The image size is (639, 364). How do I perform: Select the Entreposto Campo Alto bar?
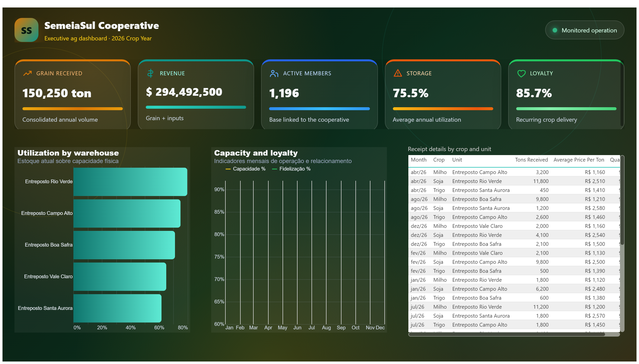pyautogui.click(x=127, y=213)
